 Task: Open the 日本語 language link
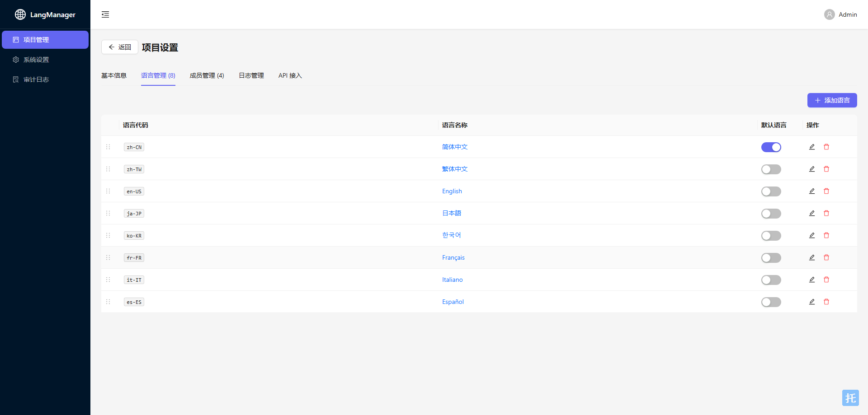click(452, 213)
